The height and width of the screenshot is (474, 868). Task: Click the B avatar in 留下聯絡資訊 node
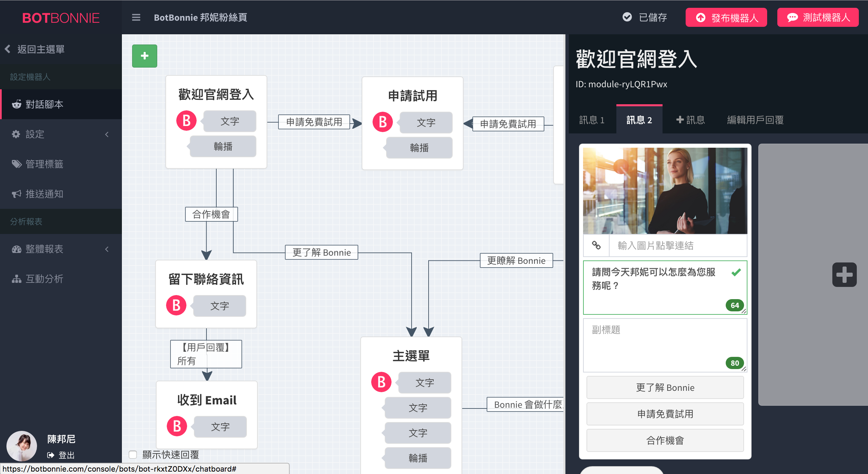click(176, 306)
